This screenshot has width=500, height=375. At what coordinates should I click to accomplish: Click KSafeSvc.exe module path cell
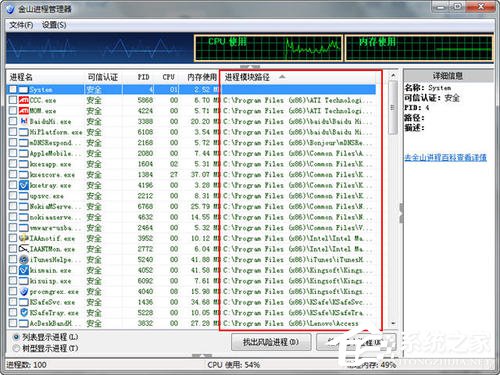tap(298, 302)
